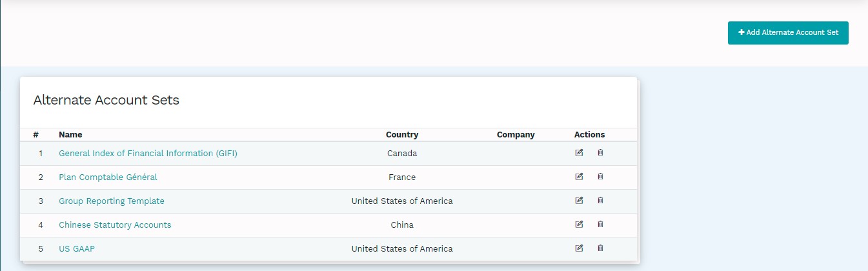Image resolution: width=868 pixels, height=271 pixels.
Task: Delete the Chinese Statutory Accounts set
Action: 600,225
